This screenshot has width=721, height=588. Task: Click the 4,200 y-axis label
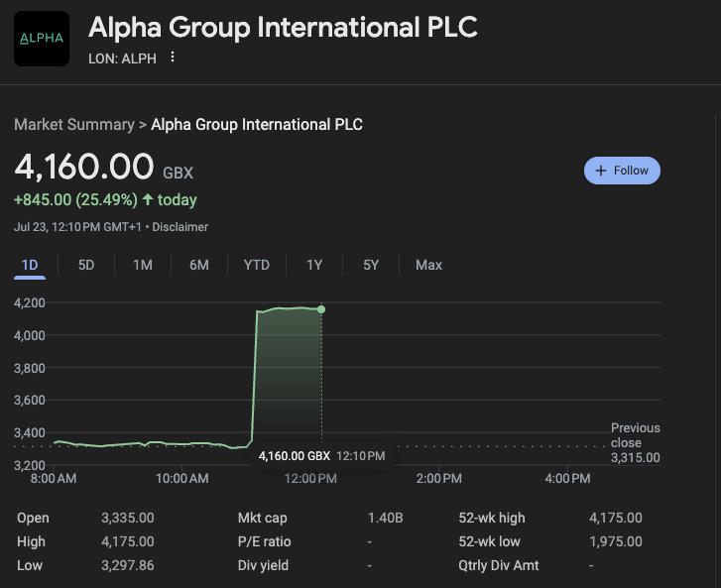click(x=30, y=303)
